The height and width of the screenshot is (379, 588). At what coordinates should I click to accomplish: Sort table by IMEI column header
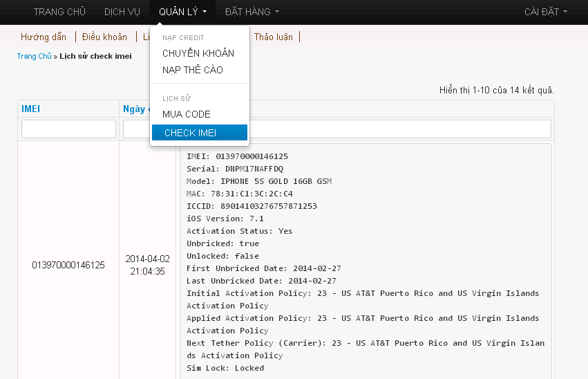coord(31,109)
